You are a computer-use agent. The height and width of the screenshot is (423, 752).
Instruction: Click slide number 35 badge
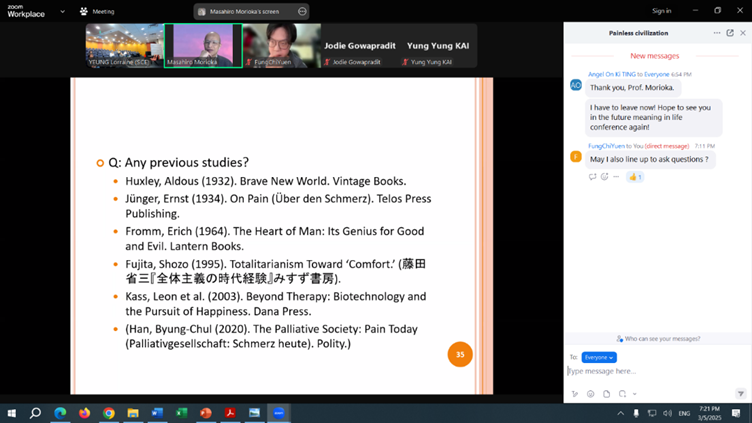pos(460,354)
